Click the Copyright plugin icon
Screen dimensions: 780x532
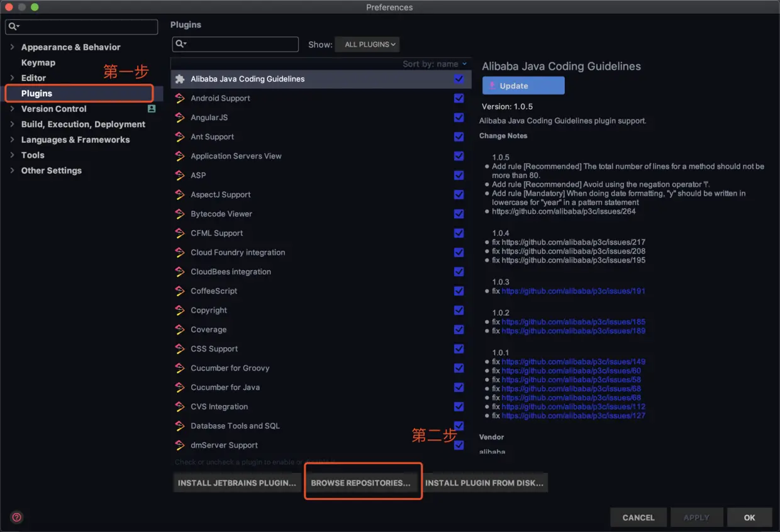click(180, 311)
